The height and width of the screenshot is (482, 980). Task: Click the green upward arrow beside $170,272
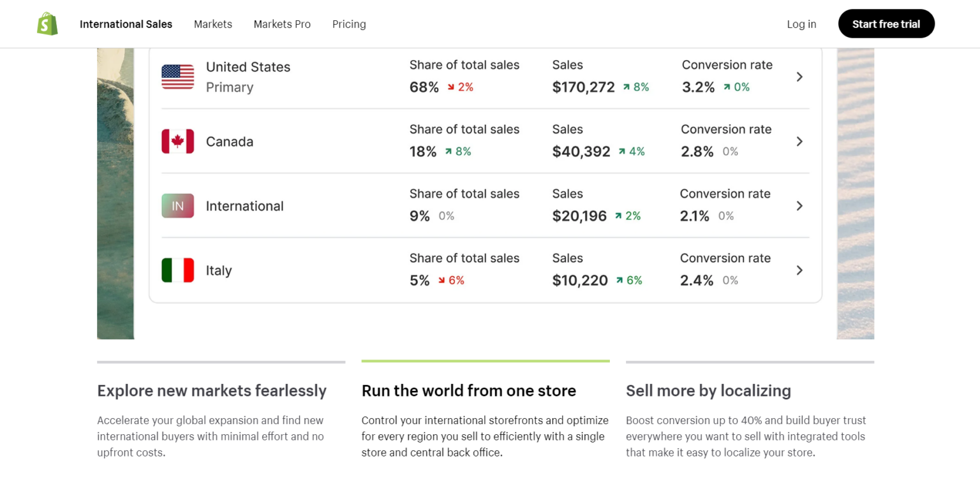(x=625, y=87)
